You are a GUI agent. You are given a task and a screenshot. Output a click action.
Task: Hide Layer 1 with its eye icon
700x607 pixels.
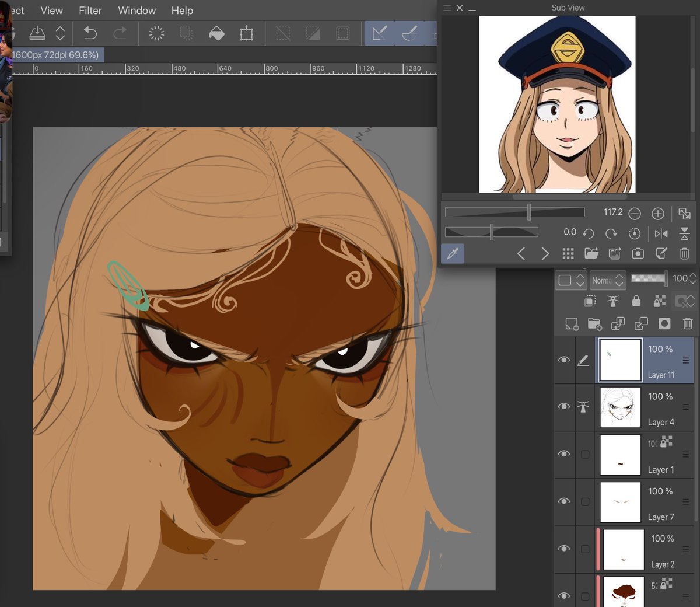click(564, 454)
